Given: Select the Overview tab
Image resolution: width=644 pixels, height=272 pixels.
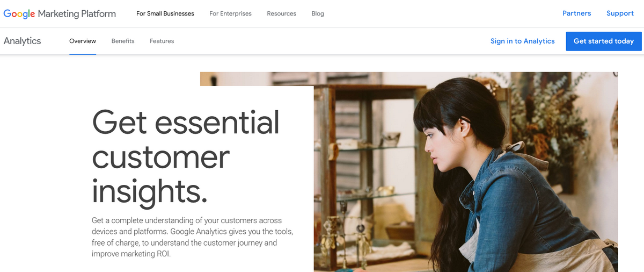Looking at the screenshot, I should pyautogui.click(x=83, y=41).
